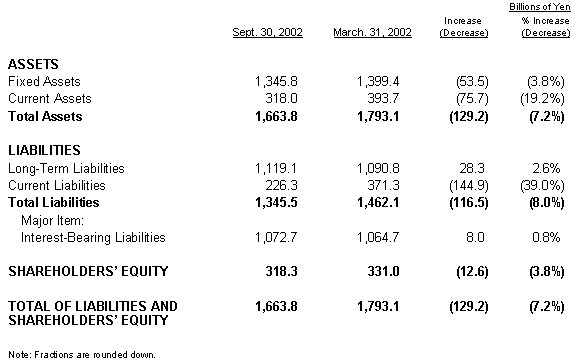Click Current Liabilities value 371.3

(x=383, y=185)
